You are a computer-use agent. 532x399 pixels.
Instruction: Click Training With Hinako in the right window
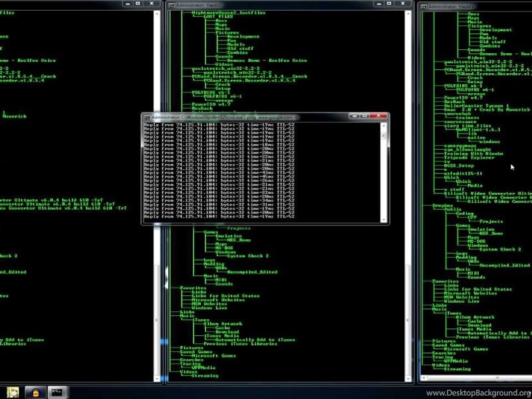pos(473,154)
